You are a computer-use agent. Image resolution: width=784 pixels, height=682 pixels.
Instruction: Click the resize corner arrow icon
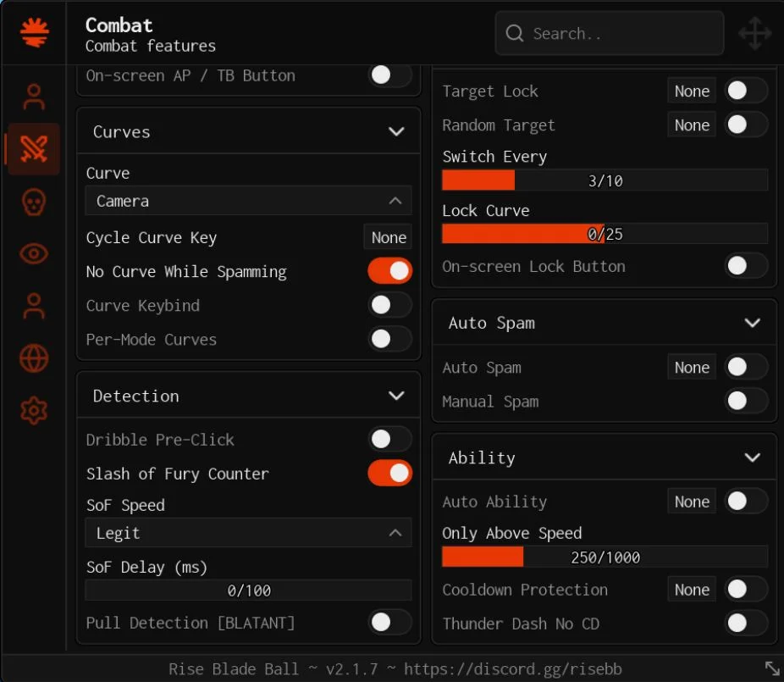tap(772, 668)
